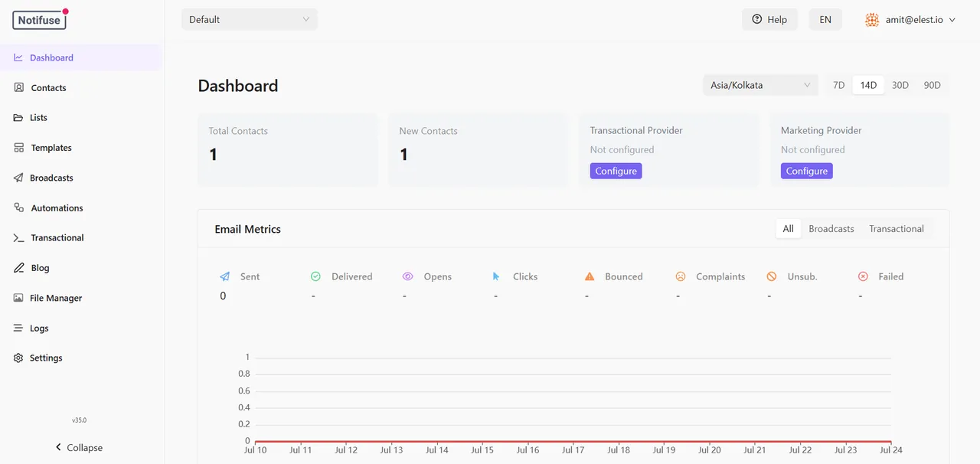Click the Broadcasts paper plane icon
The image size is (980, 464).
pyautogui.click(x=18, y=178)
